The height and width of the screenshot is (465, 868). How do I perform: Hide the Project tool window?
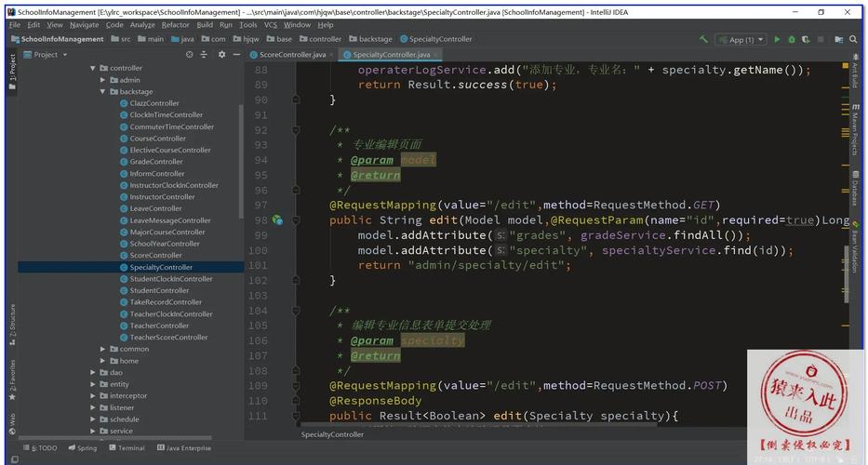(x=236, y=54)
